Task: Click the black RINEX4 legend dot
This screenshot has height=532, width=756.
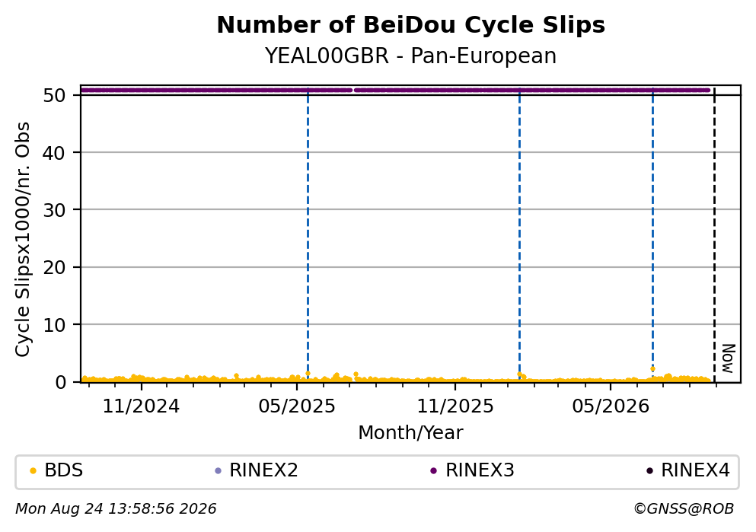Action: [x=649, y=471]
